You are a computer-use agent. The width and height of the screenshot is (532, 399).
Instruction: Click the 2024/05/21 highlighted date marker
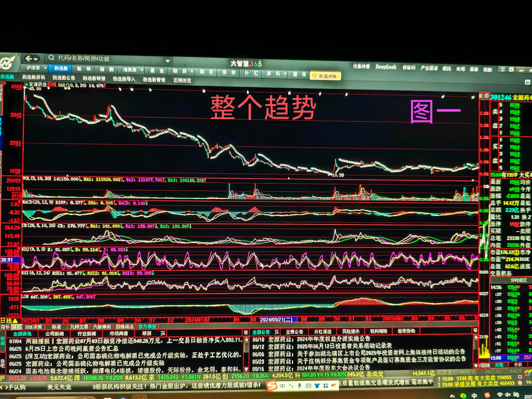click(x=278, y=319)
